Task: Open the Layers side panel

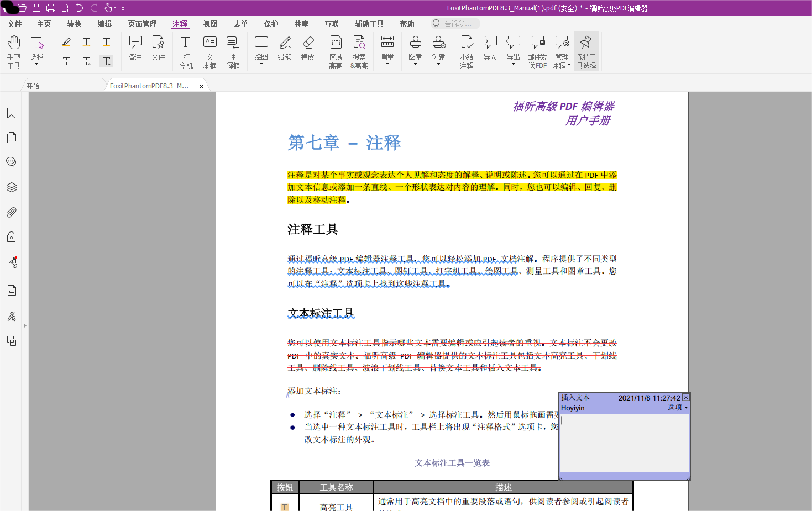Action: click(11, 187)
